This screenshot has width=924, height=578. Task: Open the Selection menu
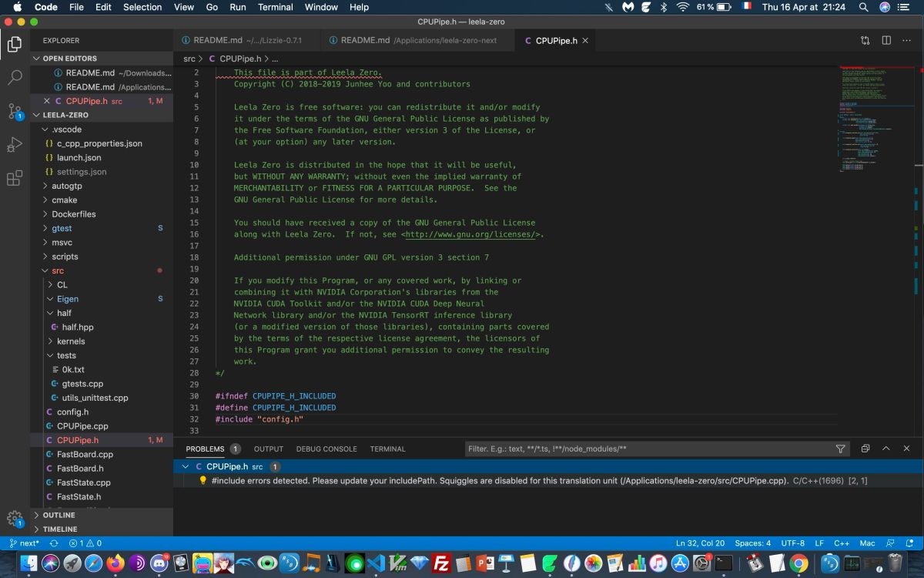click(x=142, y=7)
